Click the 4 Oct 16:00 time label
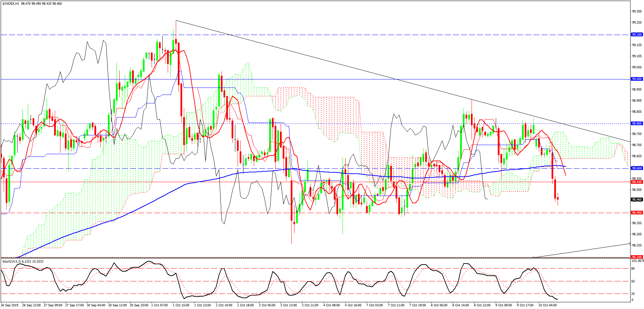This screenshot has height=309, width=644. (x=353, y=305)
